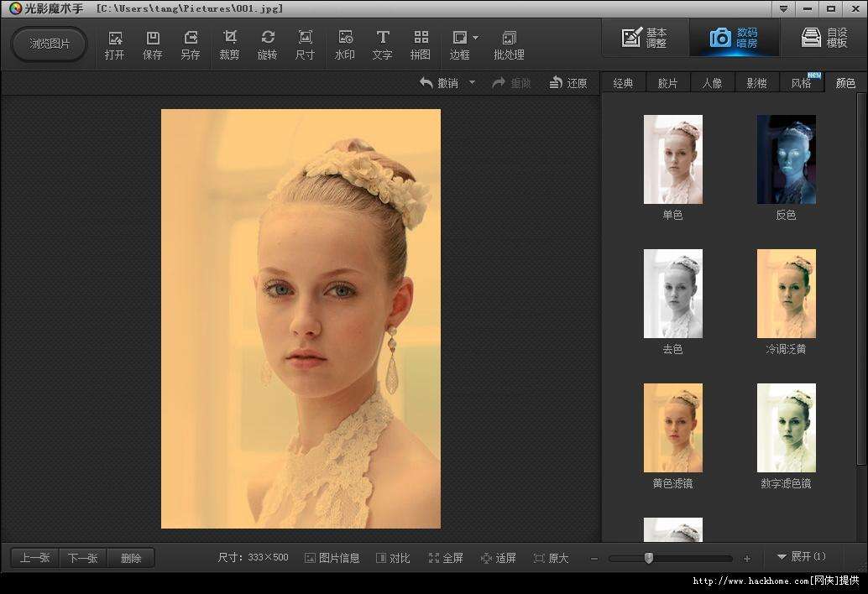Expand the 展开 panel at bottom right

pos(801,557)
